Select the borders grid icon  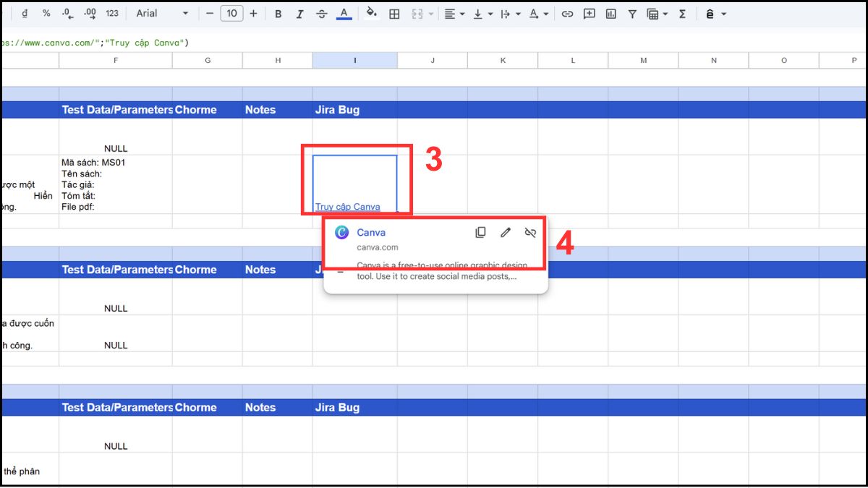click(394, 13)
